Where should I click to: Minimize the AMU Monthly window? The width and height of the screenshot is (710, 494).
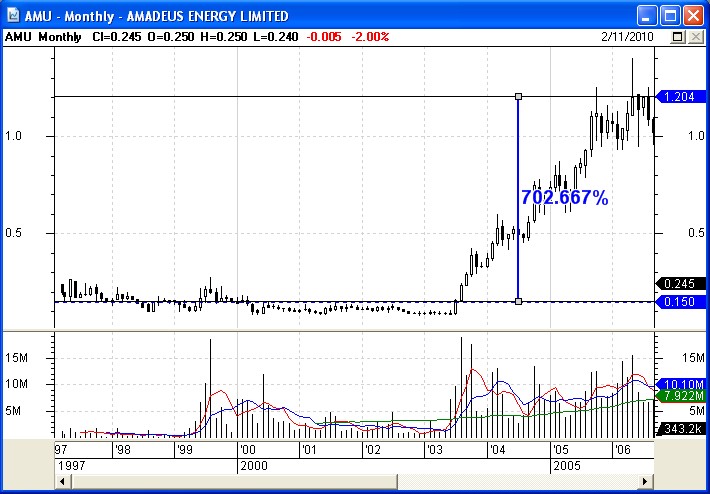point(647,16)
